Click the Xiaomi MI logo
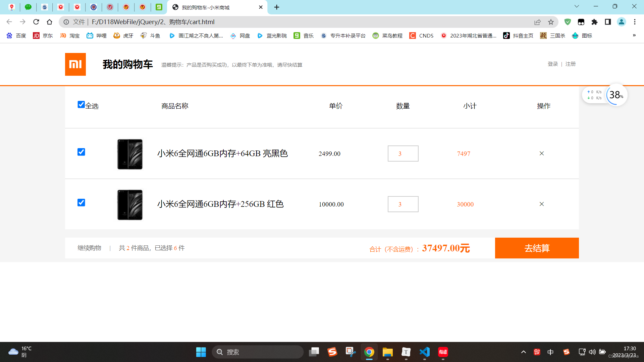 (x=75, y=64)
